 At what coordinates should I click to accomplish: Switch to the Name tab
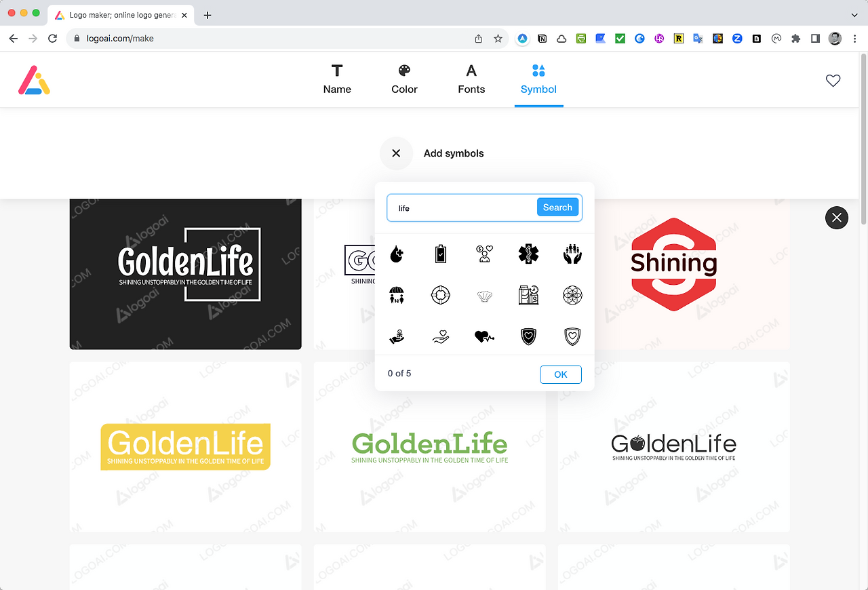pos(337,79)
